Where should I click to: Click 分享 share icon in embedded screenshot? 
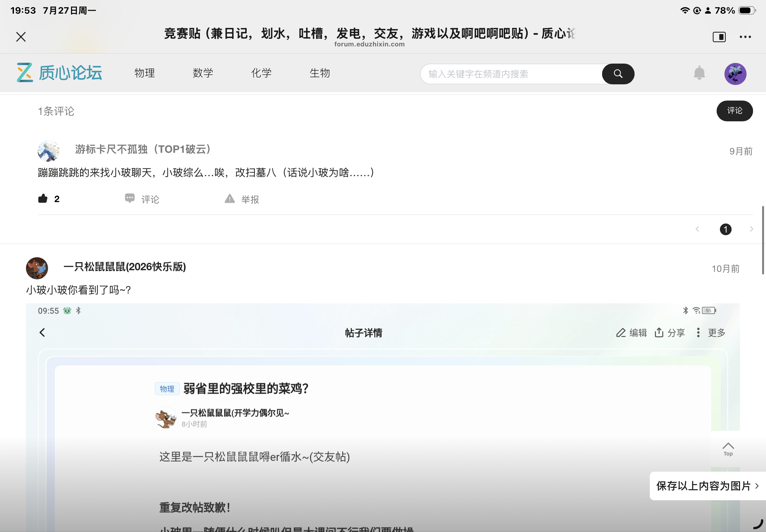click(670, 333)
